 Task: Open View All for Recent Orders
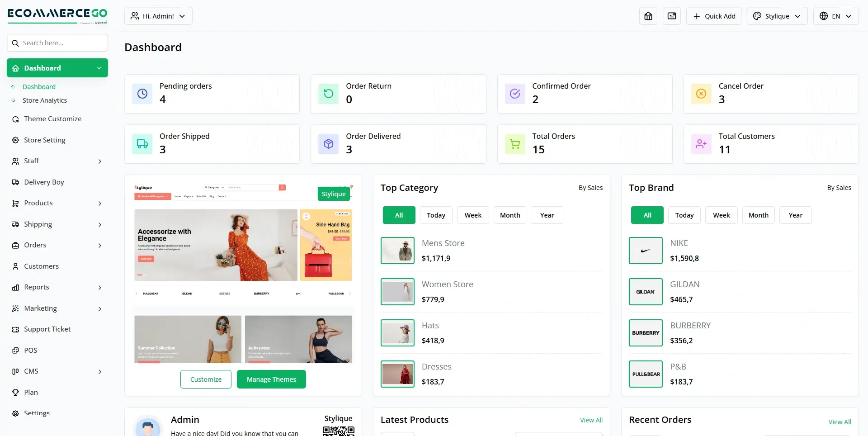coord(840,422)
